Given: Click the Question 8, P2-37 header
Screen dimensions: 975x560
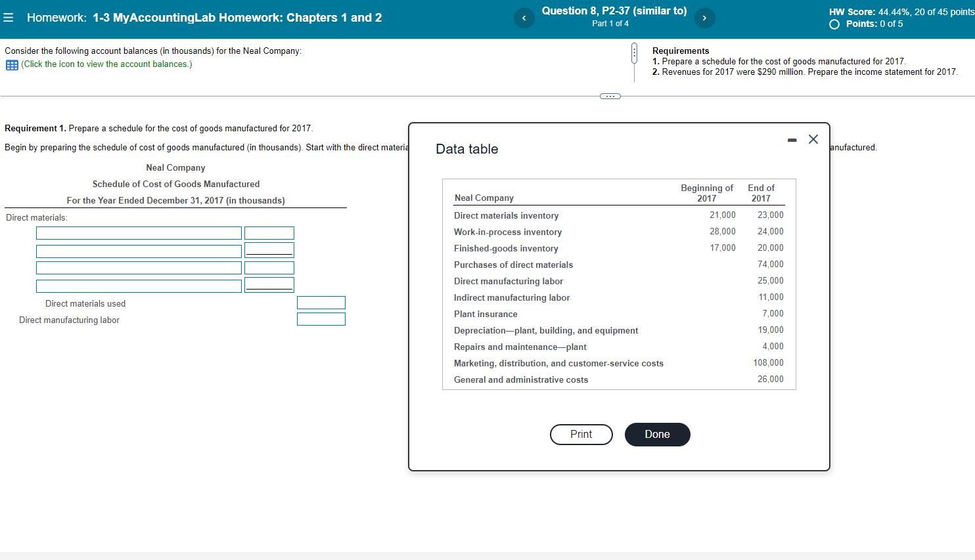Looking at the screenshot, I should (614, 11).
